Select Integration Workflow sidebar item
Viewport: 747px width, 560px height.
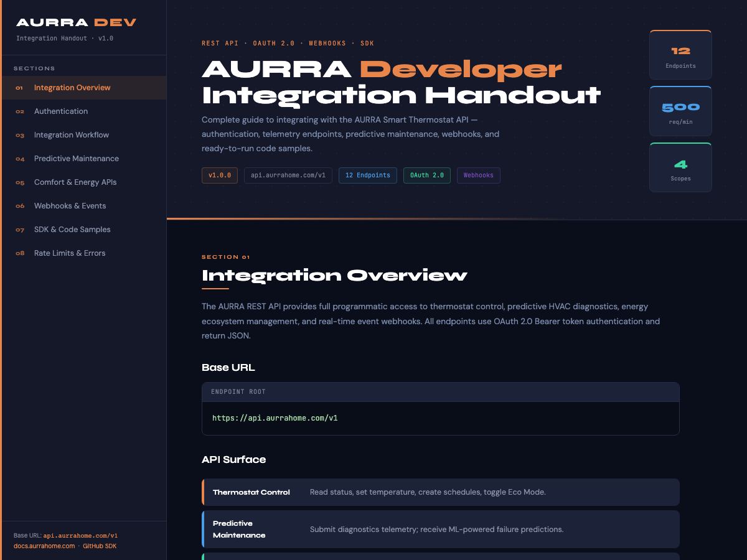[84, 135]
